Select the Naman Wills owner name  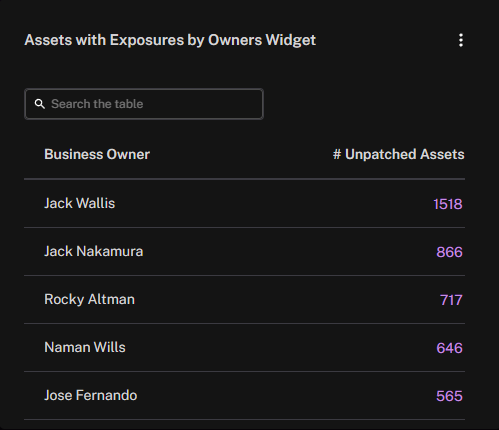pos(85,347)
